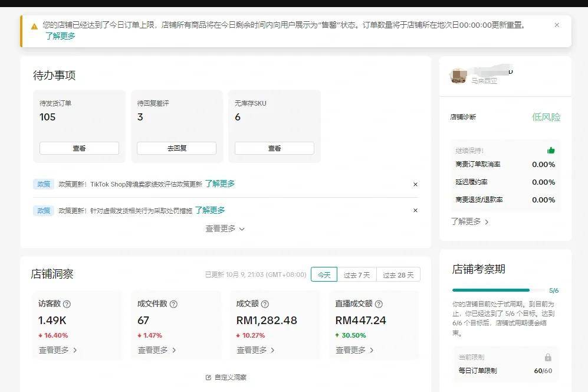Open 了解更多 link in warning banner

(x=60, y=36)
